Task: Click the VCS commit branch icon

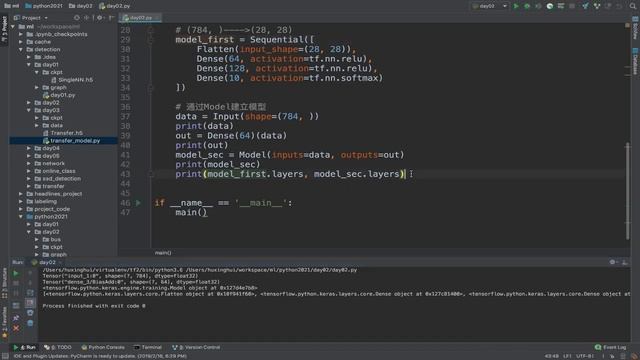Action: coord(597,6)
